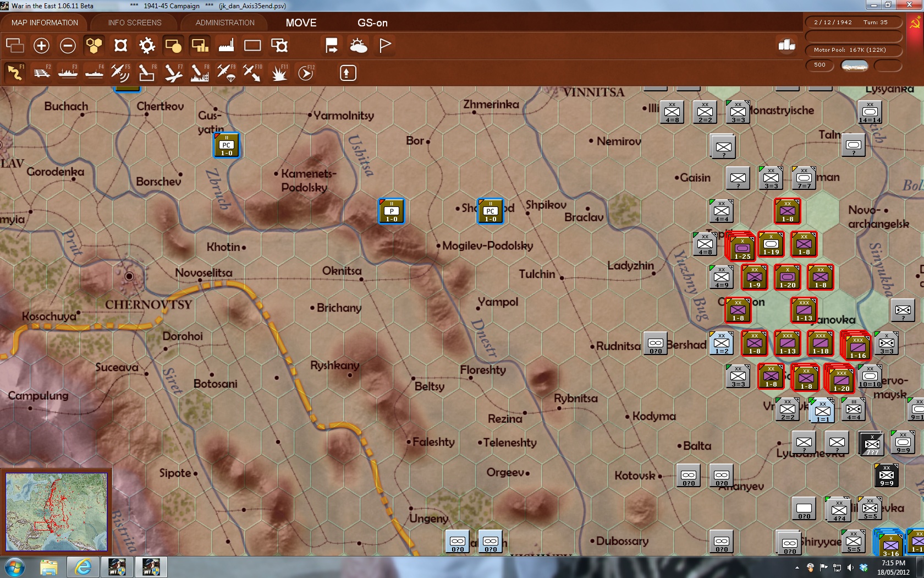
Task: Toggle the hex grid display icon
Action: tap(94, 46)
